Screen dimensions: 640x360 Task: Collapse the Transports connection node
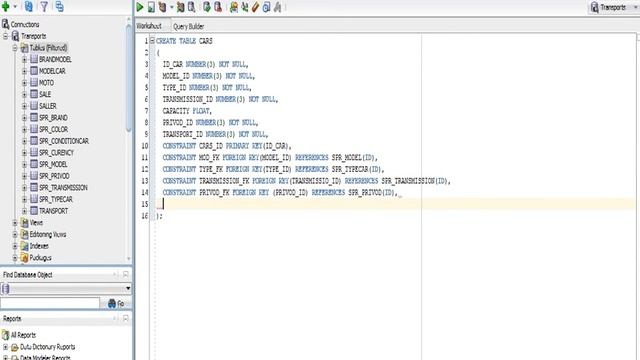[5, 36]
